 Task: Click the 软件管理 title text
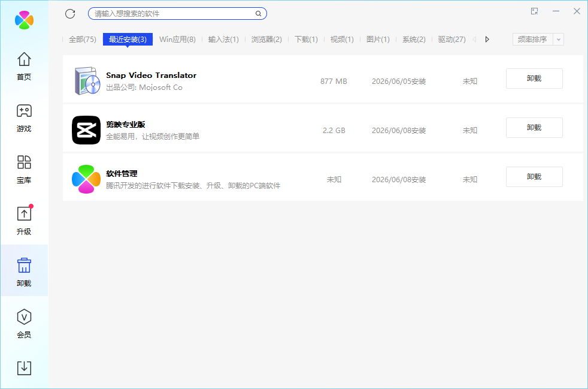pos(122,173)
